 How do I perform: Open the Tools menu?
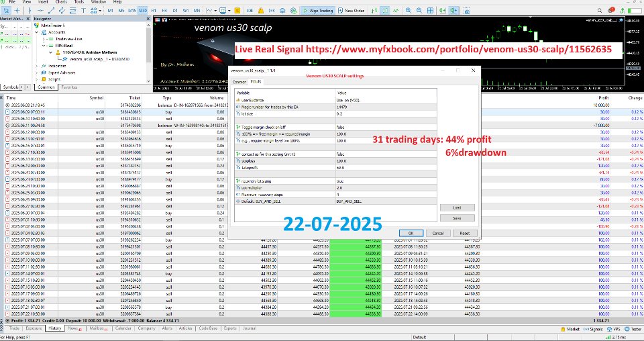[79, 1]
